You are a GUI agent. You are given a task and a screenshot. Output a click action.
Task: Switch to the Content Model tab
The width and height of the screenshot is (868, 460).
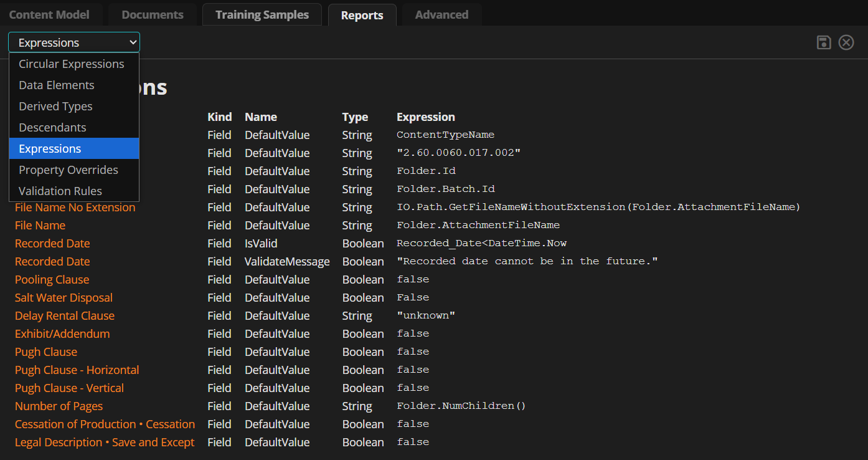tap(49, 15)
